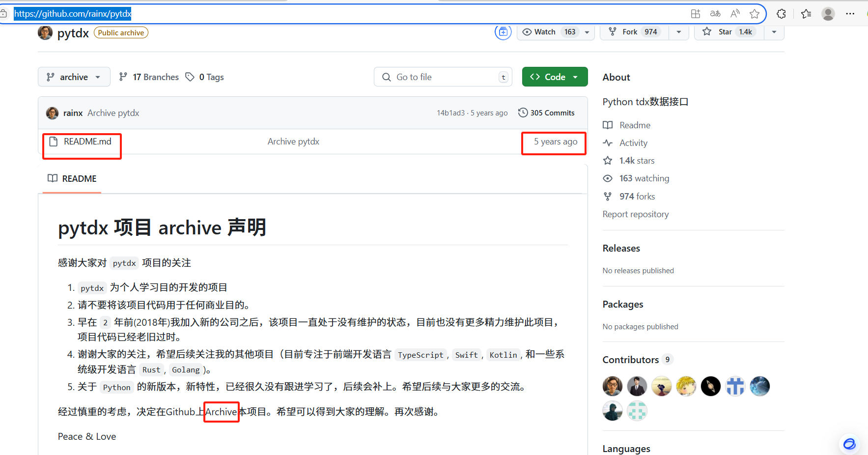Open the black circle contributor avatar
The image size is (868, 455).
(x=711, y=386)
